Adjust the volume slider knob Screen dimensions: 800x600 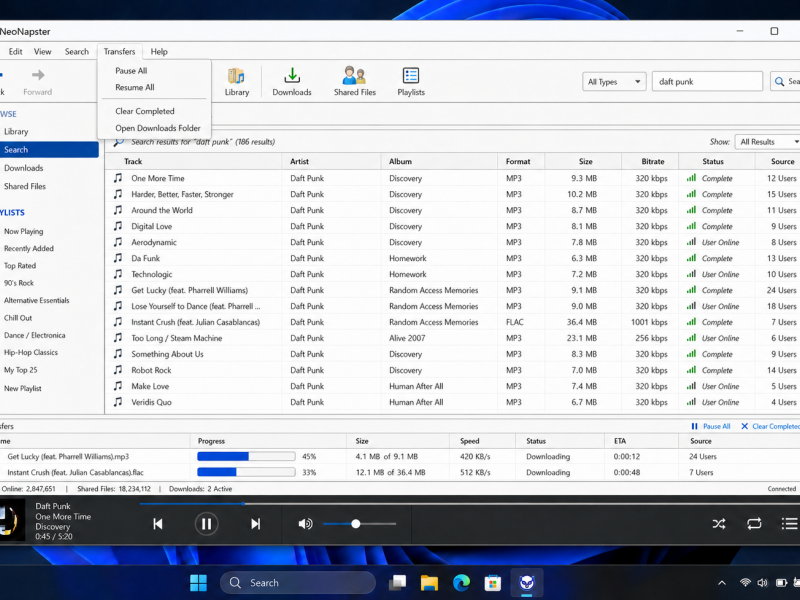tap(356, 524)
